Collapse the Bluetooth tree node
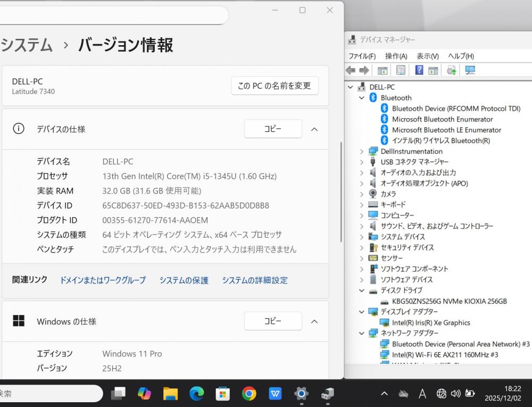This screenshot has height=407, width=532. 362,98
